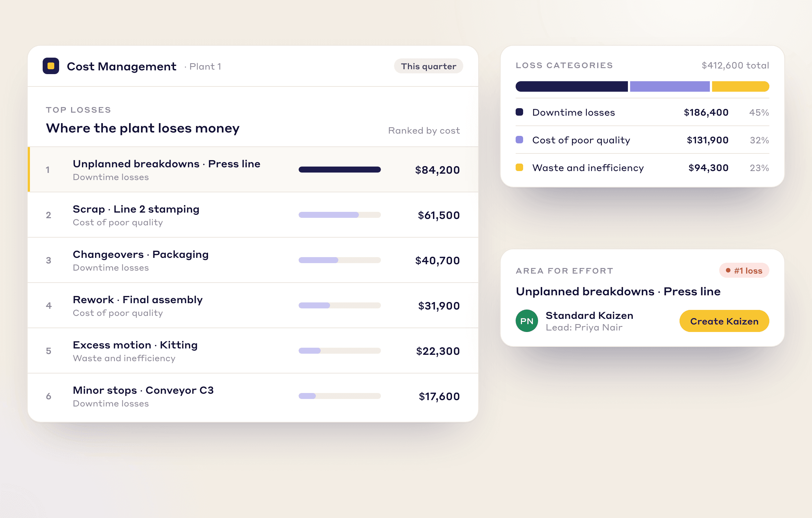Click the $17,600 Minor stops cost bar
The height and width of the screenshot is (518, 812).
340,396
